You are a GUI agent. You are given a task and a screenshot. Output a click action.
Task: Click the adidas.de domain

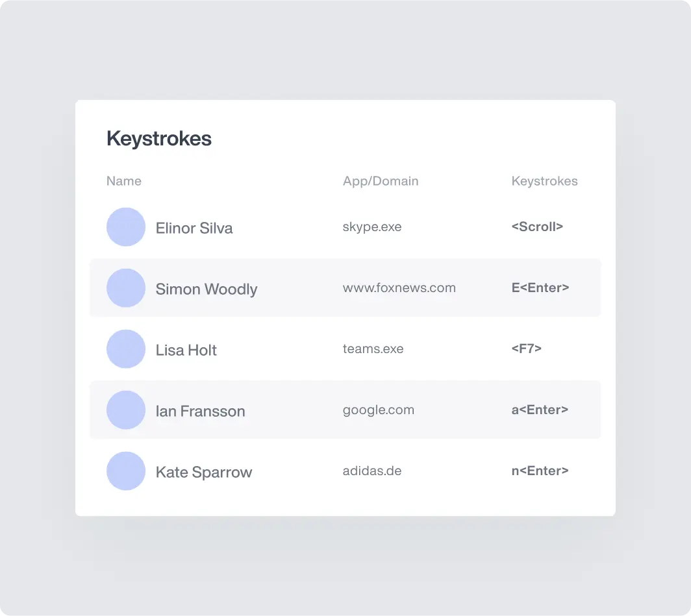point(372,471)
